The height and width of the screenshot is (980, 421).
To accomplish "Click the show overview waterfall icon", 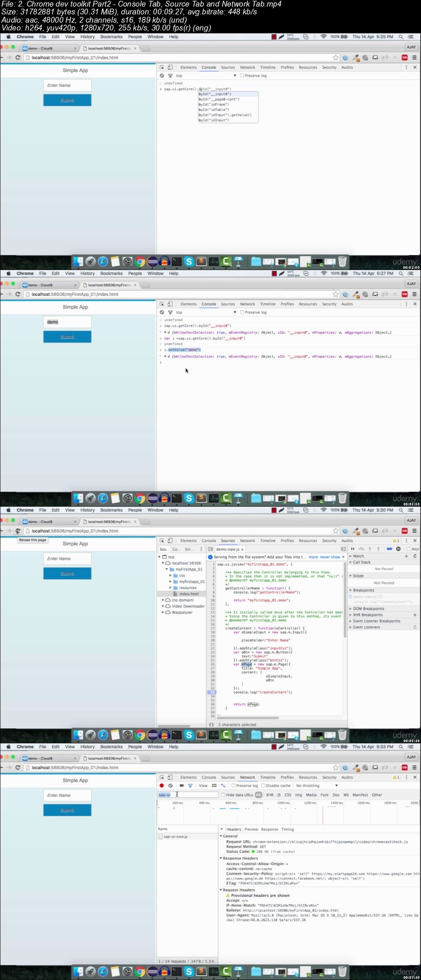I will coord(223,786).
